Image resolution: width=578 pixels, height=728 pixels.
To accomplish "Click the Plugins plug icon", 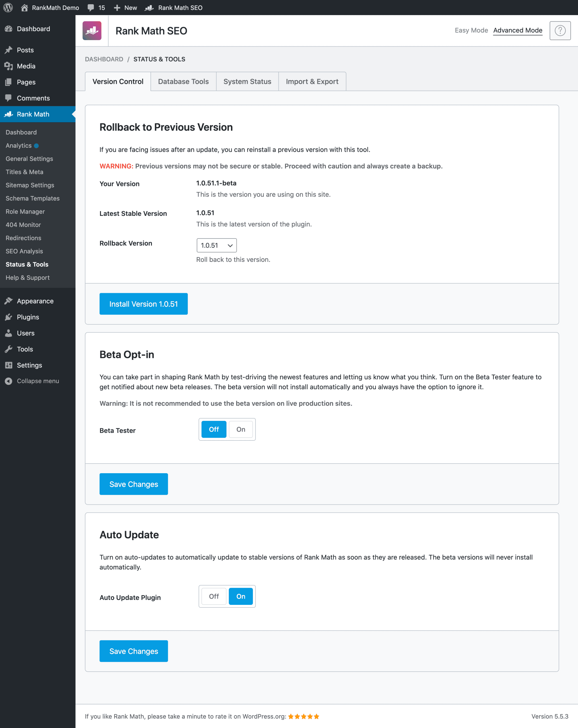I will point(9,317).
